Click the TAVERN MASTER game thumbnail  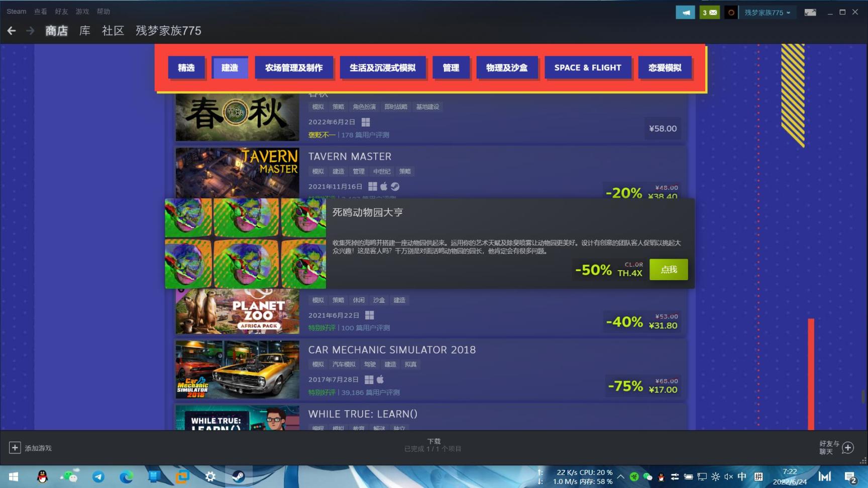[x=237, y=173]
